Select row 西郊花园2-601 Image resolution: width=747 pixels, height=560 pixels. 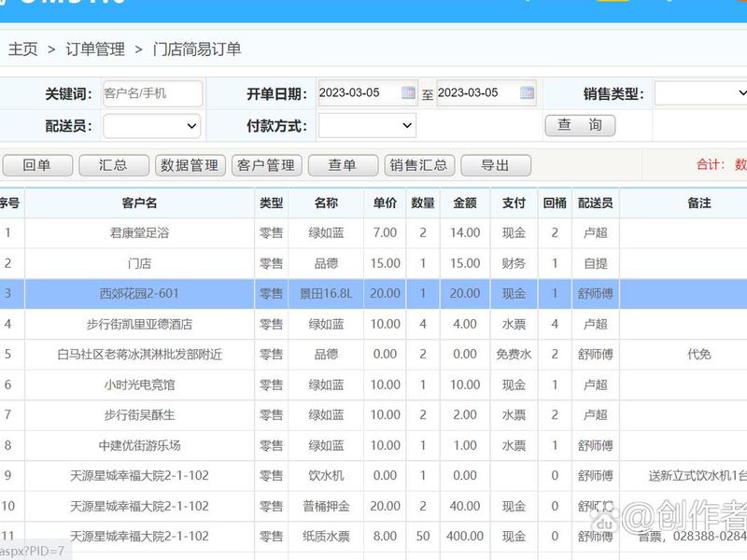coord(373,293)
